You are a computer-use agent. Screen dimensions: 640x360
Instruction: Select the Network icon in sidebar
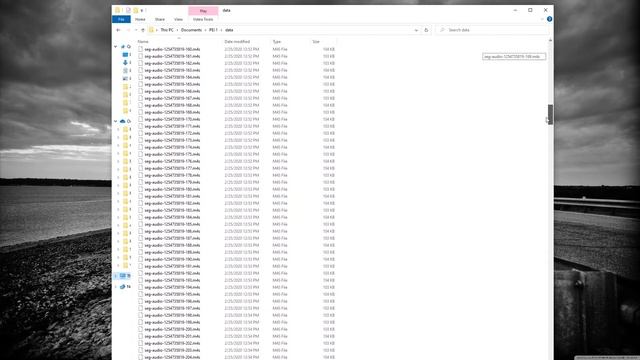122,287
